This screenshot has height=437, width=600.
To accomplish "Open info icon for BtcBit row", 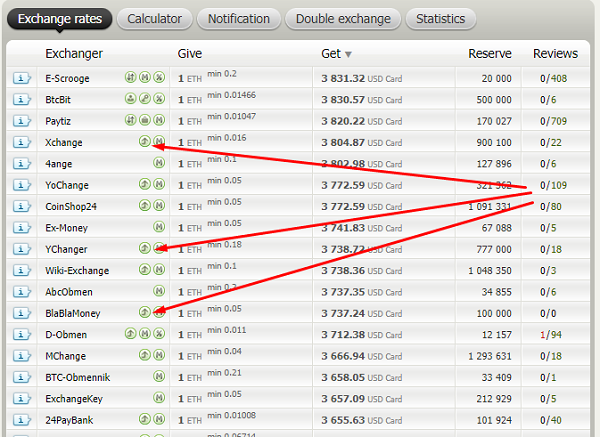I will tap(21, 99).
